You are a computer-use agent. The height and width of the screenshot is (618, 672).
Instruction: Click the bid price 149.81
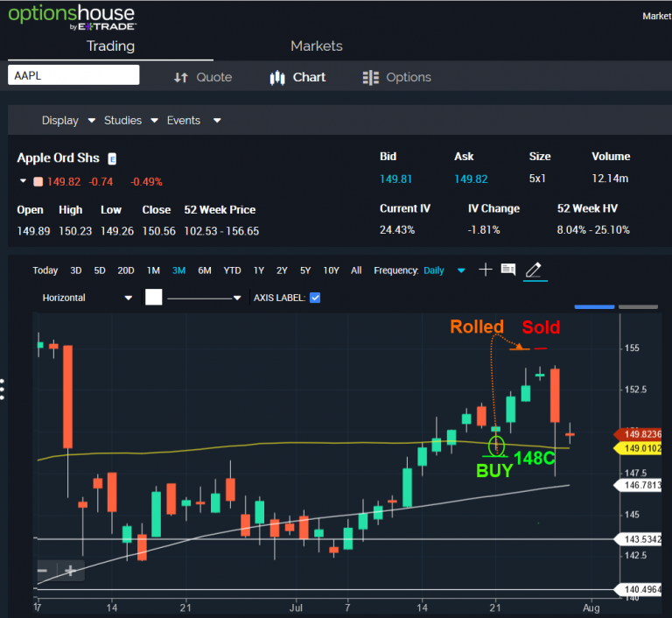[x=395, y=179]
